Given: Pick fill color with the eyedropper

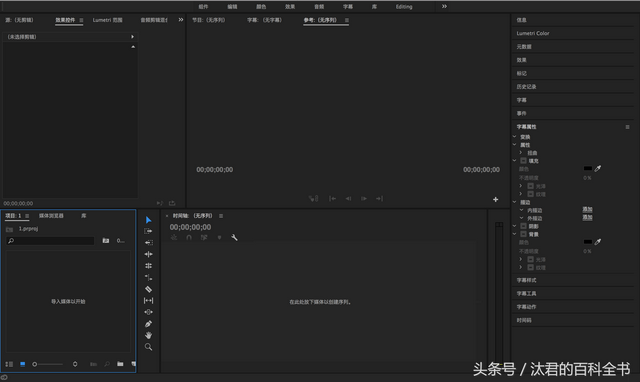Looking at the screenshot, I should click(x=598, y=168).
